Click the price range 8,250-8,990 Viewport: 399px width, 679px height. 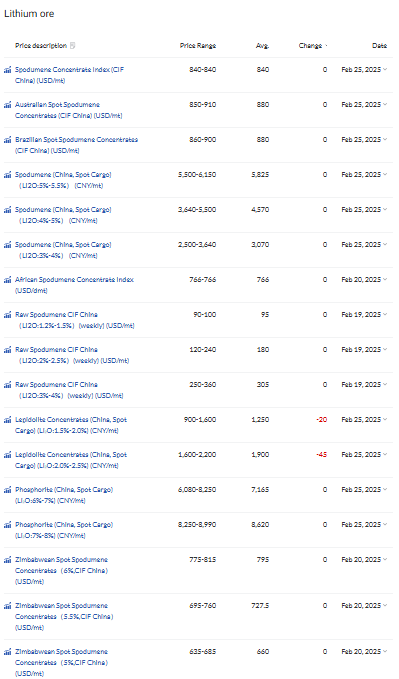pos(197,524)
